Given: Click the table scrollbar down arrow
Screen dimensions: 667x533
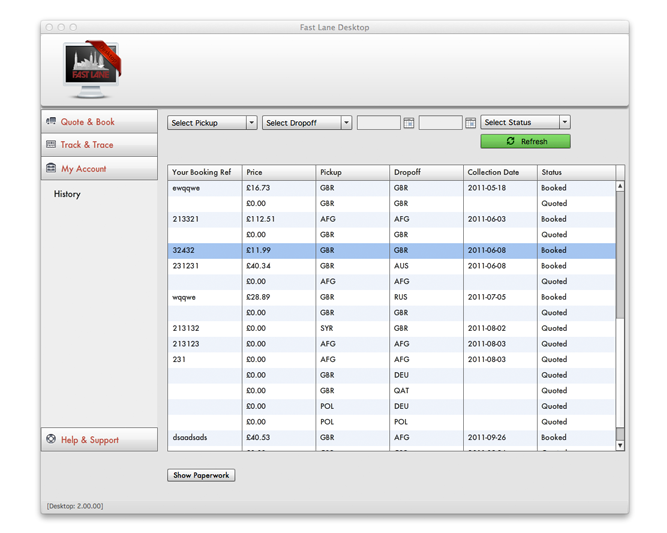Looking at the screenshot, I should [620, 445].
